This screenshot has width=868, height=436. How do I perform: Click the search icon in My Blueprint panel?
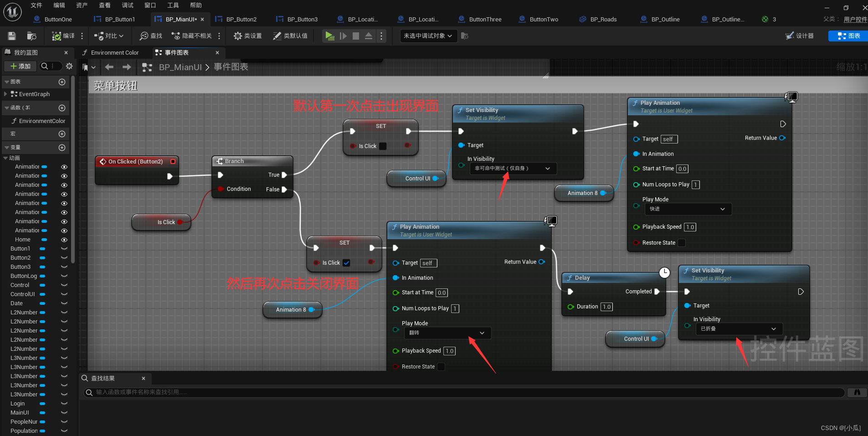point(45,66)
